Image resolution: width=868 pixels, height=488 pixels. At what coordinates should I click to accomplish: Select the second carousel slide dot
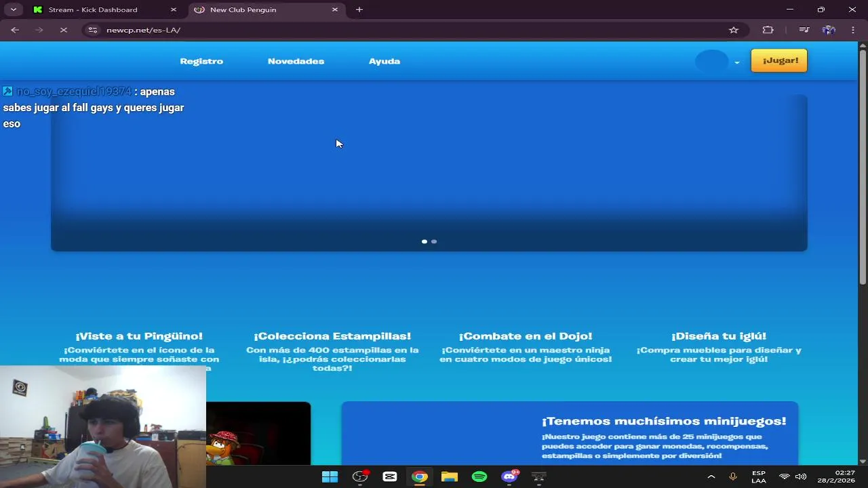tap(434, 241)
